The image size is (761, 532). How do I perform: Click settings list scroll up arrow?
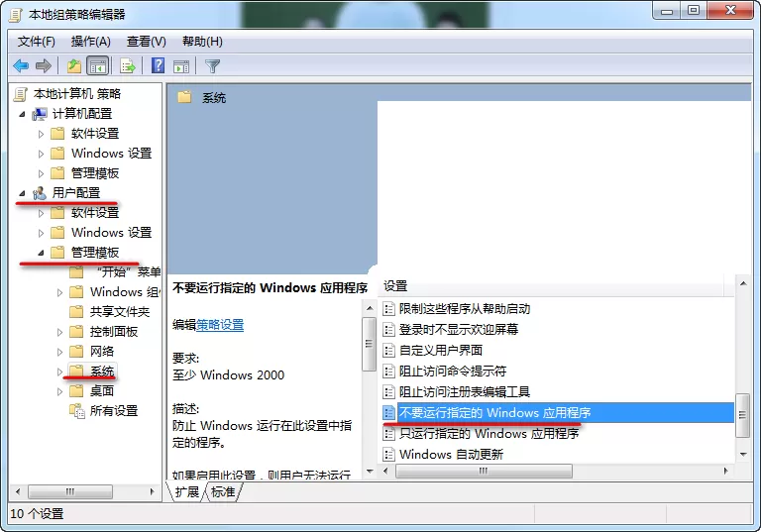pyautogui.click(x=743, y=283)
